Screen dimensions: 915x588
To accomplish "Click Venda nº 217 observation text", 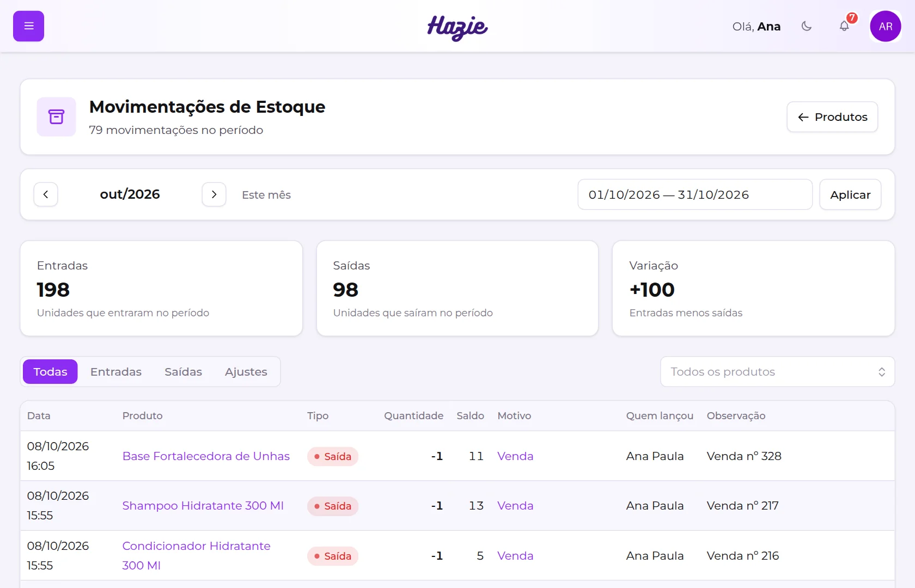I will [x=743, y=506].
